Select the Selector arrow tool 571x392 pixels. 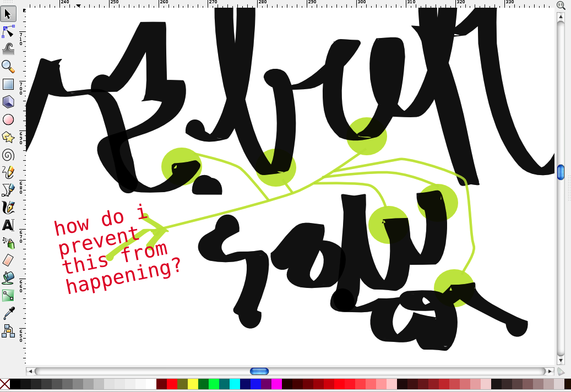(8, 14)
